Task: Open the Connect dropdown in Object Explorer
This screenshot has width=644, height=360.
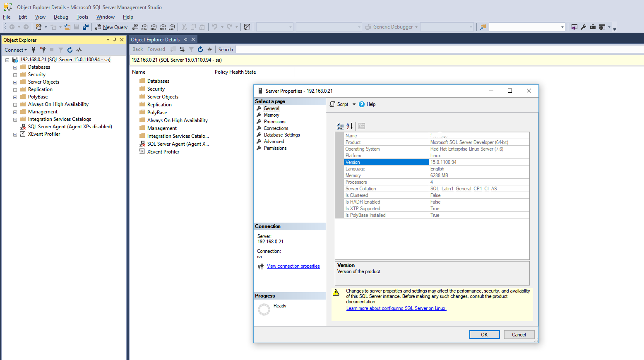Action: (15, 50)
